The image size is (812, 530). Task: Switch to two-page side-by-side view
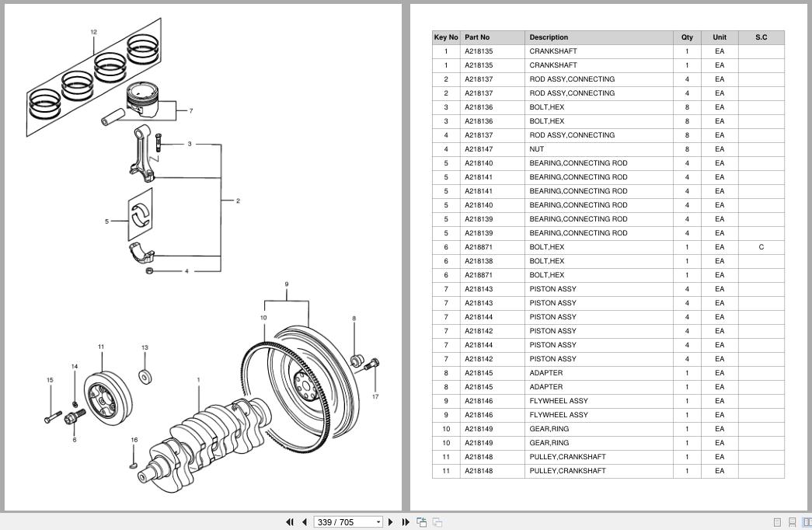click(807, 522)
